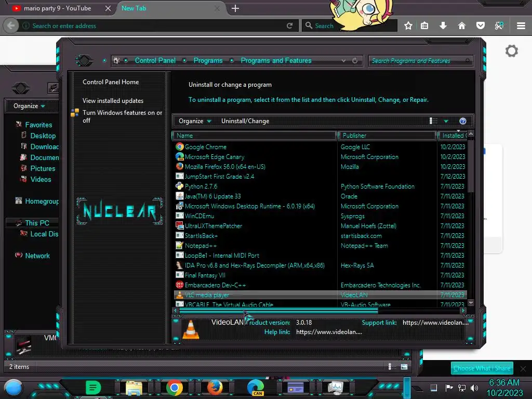Click the Firefox Search box

pyautogui.click(x=350, y=25)
